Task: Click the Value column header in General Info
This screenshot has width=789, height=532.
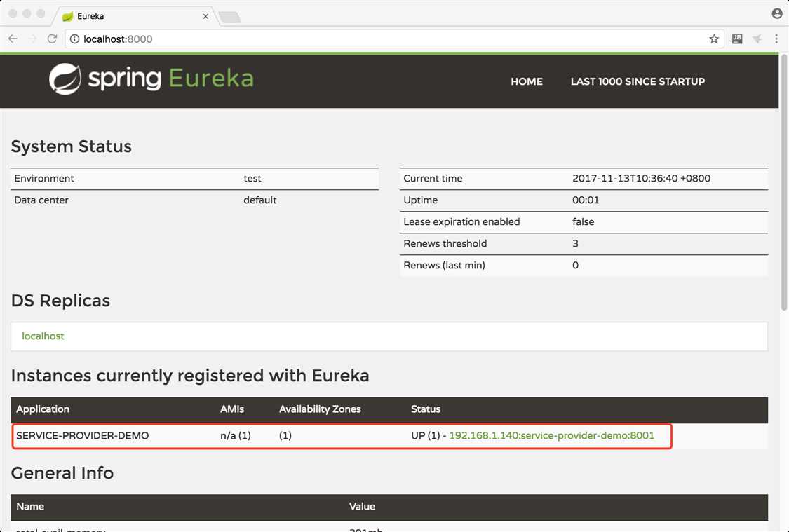Action: pyautogui.click(x=363, y=507)
